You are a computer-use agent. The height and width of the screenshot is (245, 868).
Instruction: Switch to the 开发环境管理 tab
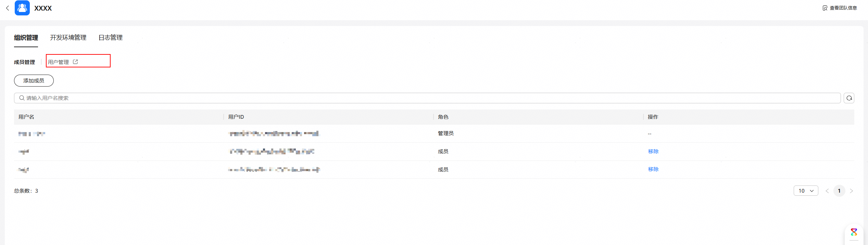click(68, 38)
